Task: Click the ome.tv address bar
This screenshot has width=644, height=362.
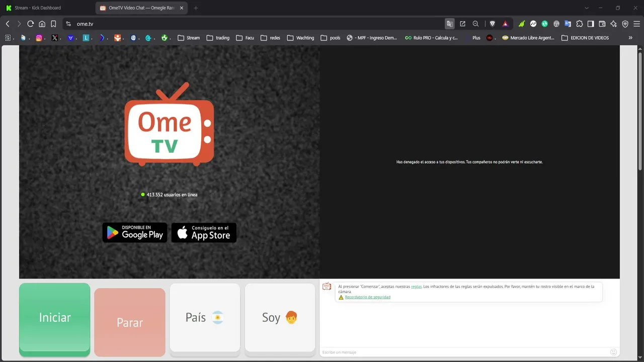Action: point(257,24)
